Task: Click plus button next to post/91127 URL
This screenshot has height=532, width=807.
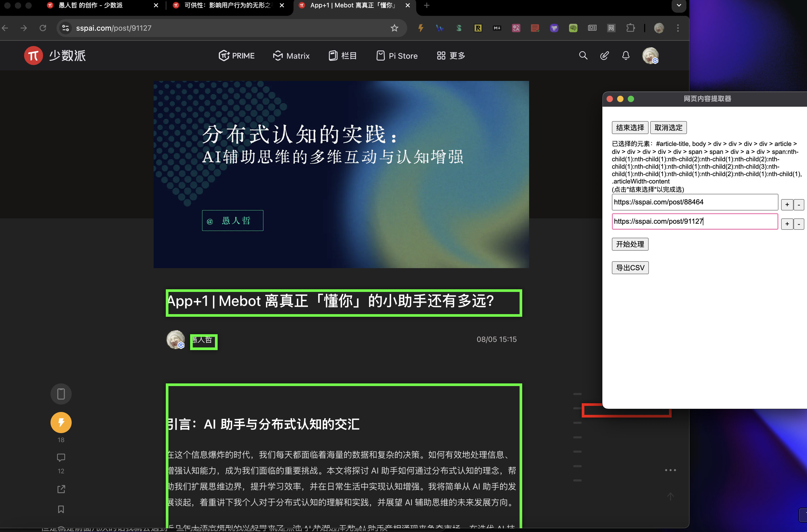Action: 787,224
